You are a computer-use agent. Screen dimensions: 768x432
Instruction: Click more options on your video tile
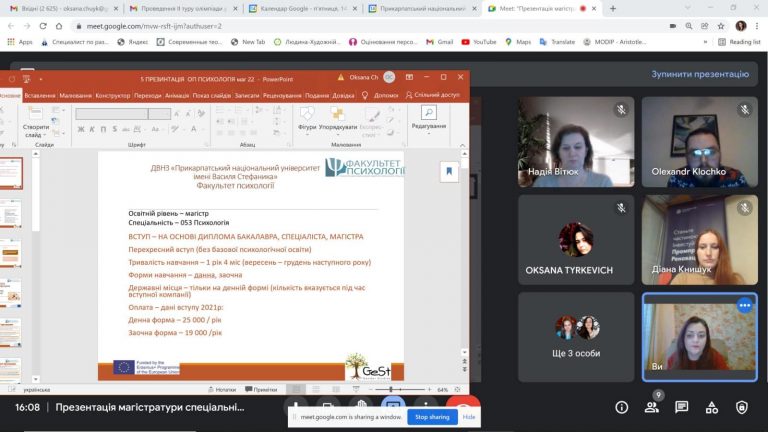(743, 305)
